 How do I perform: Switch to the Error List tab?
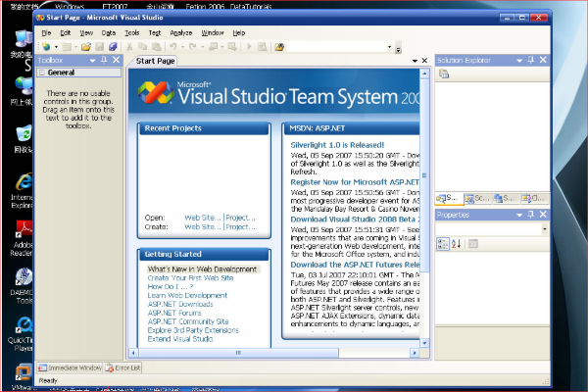click(123, 368)
